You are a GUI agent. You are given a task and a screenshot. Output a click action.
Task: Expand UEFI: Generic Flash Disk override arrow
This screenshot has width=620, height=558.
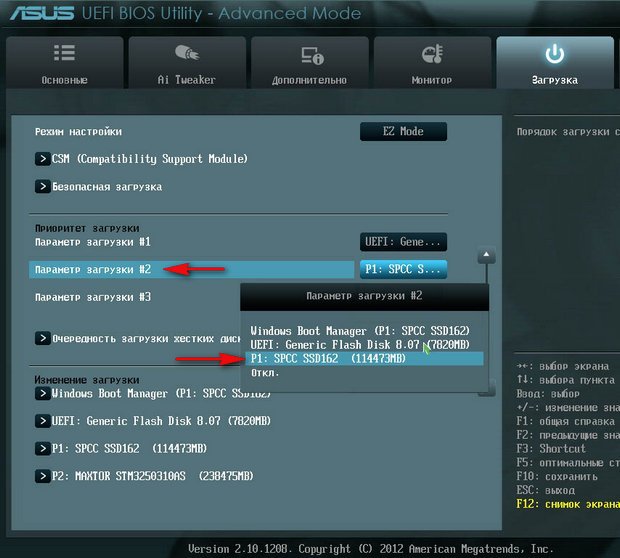coord(43,421)
